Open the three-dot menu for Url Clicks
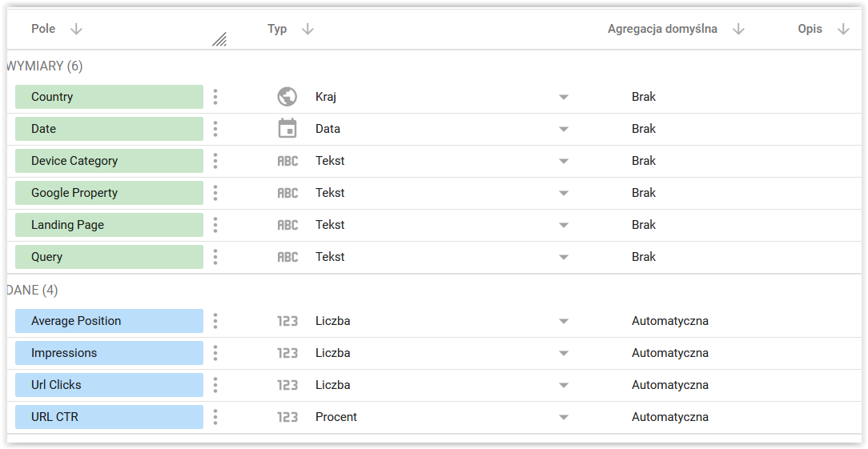The height and width of the screenshot is (449, 868). click(215, 385)
